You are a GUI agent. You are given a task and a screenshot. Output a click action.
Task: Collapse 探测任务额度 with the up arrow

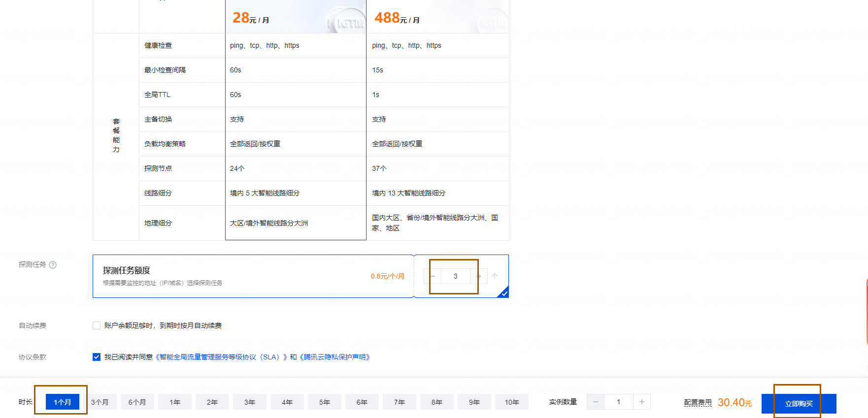(x=495, y=276)
